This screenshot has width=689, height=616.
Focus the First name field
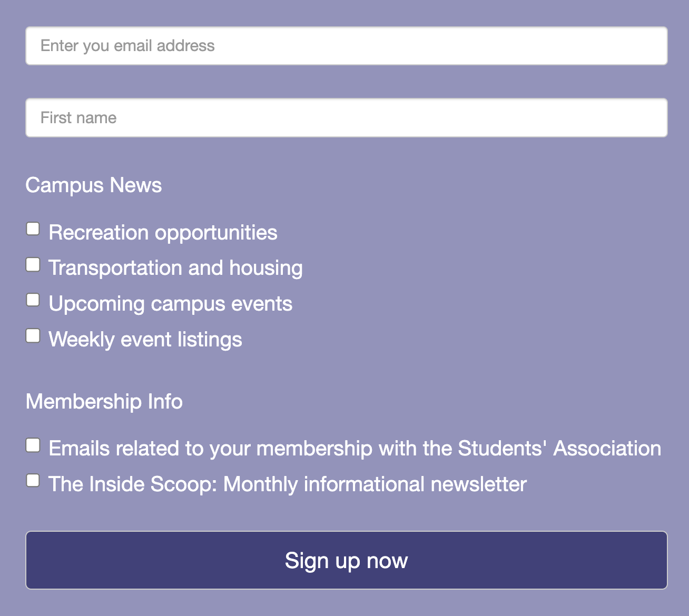(x=346, y=118)
